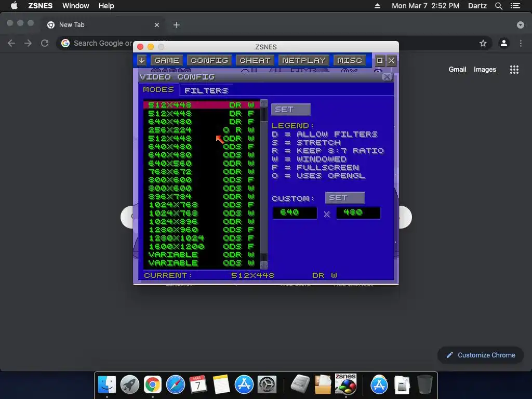Open the MISC menu in ZSNES

pos(350,60)
